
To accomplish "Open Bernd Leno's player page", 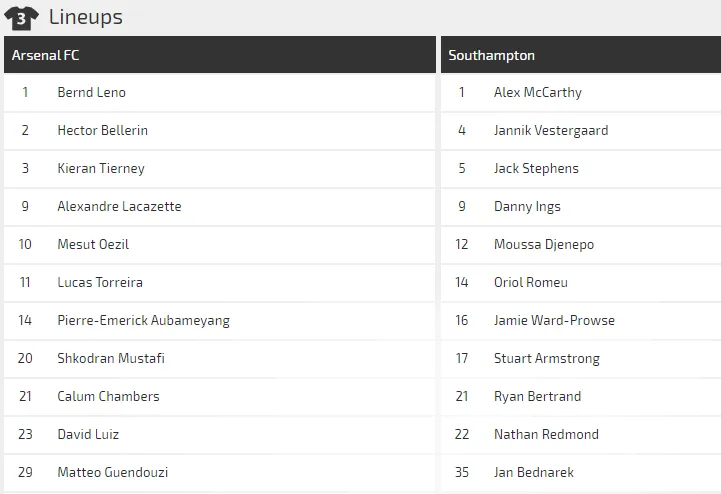I will tap(91, 92).
